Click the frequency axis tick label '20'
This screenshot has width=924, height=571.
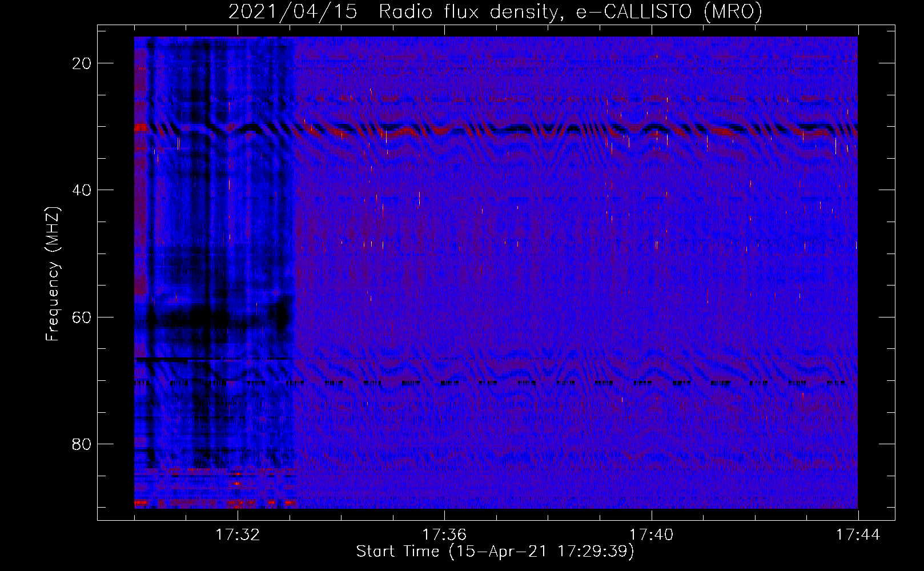coord(82,63)
